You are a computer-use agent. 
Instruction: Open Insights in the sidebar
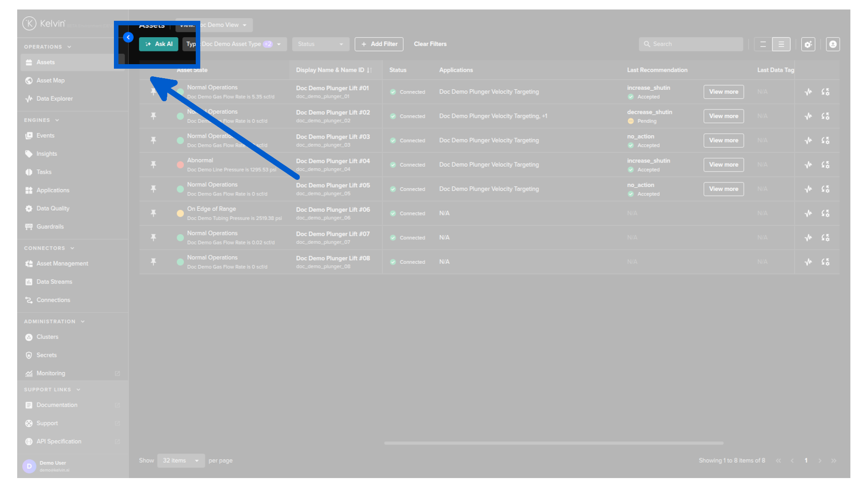(x=72, y=154)
